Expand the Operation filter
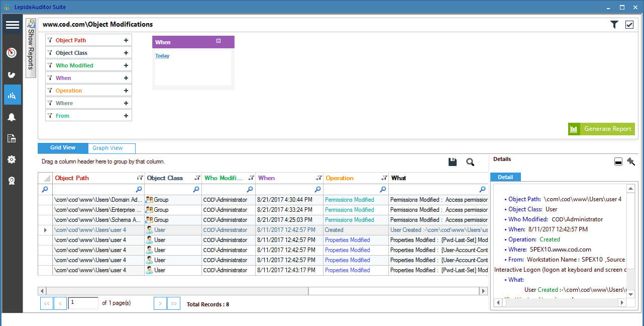The width and height of the screenshot is (644, 326). click(x=126, y=90)
